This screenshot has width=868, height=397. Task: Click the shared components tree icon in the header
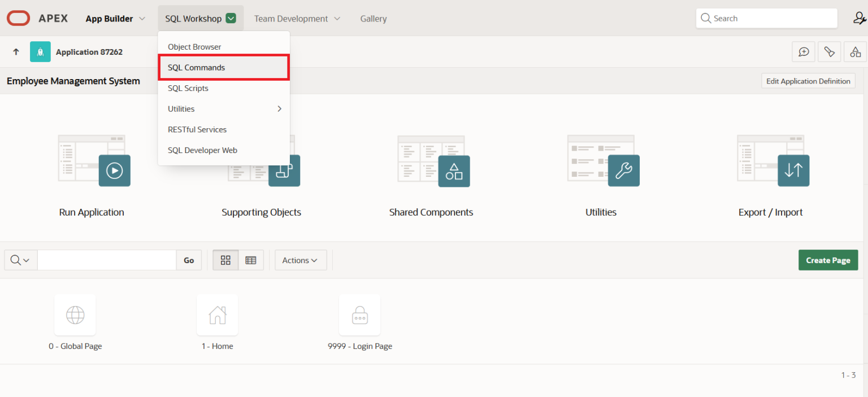point(855,51)
